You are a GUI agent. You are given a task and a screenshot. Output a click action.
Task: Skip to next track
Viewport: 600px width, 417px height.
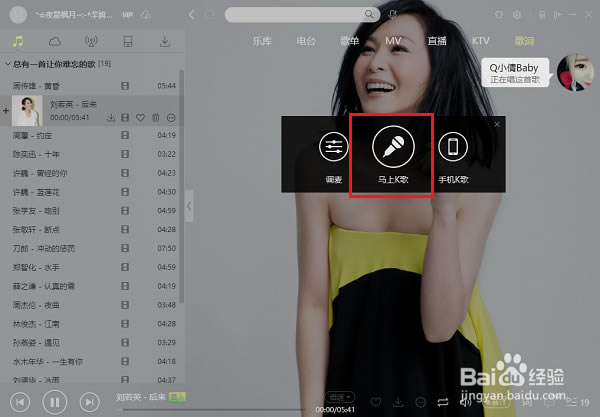[90, 402]
